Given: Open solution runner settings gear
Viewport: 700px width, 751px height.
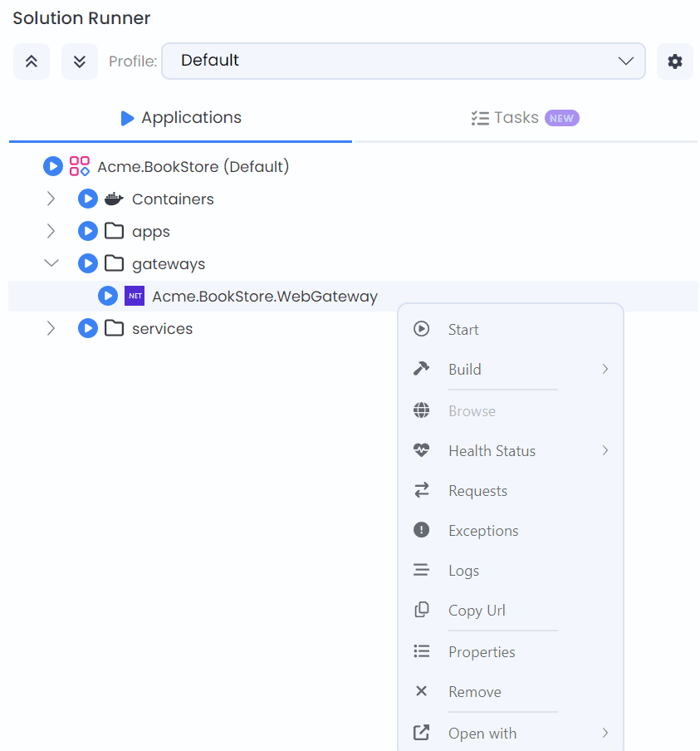Looking at the screenshot, I should tap(674, 61).
